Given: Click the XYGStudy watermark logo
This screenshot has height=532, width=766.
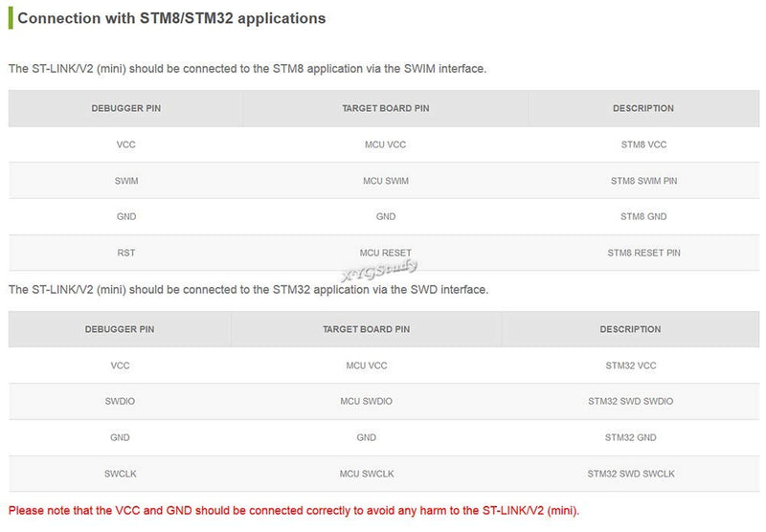Looking at the screenshot, I should tap(379, 270).
